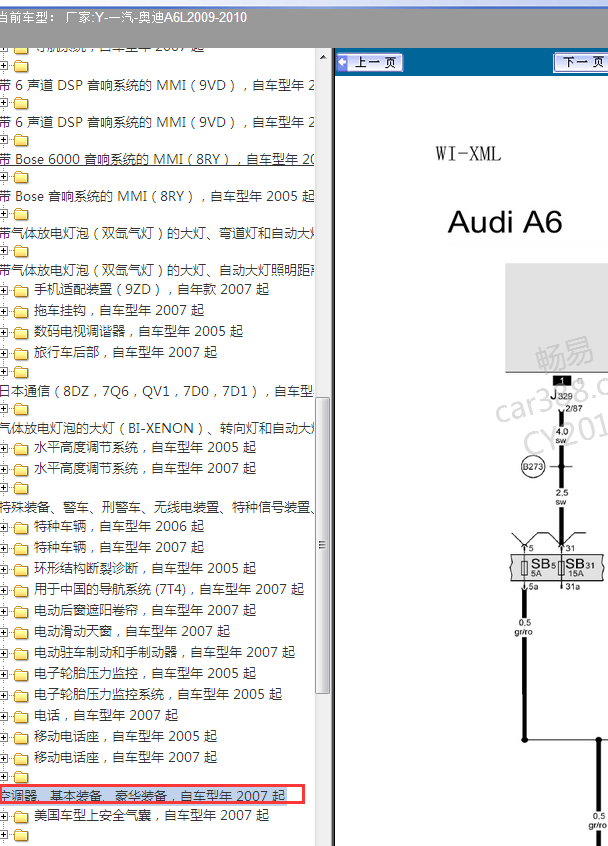Go to previous page with 上一页 button
The height and width of the screenshot is (846, 608).
point(370,63)
